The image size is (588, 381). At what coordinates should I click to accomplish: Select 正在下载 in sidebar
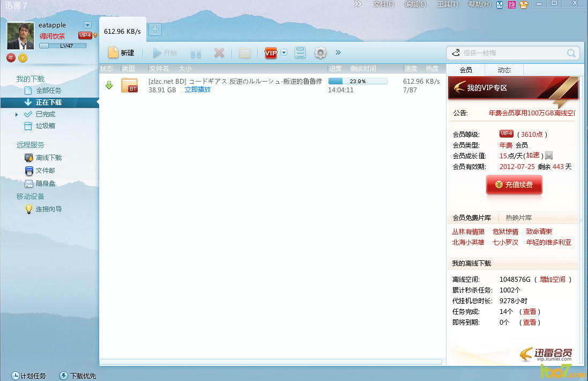click(x=49, y=102)
